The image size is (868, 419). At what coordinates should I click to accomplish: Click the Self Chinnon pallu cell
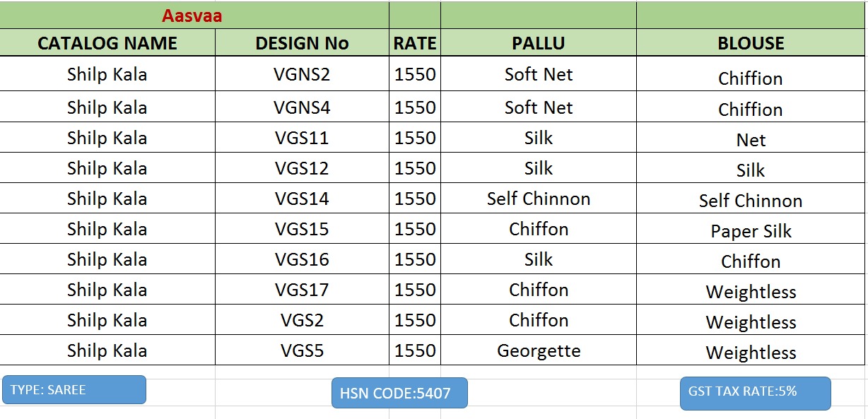[x=538, y=199]
